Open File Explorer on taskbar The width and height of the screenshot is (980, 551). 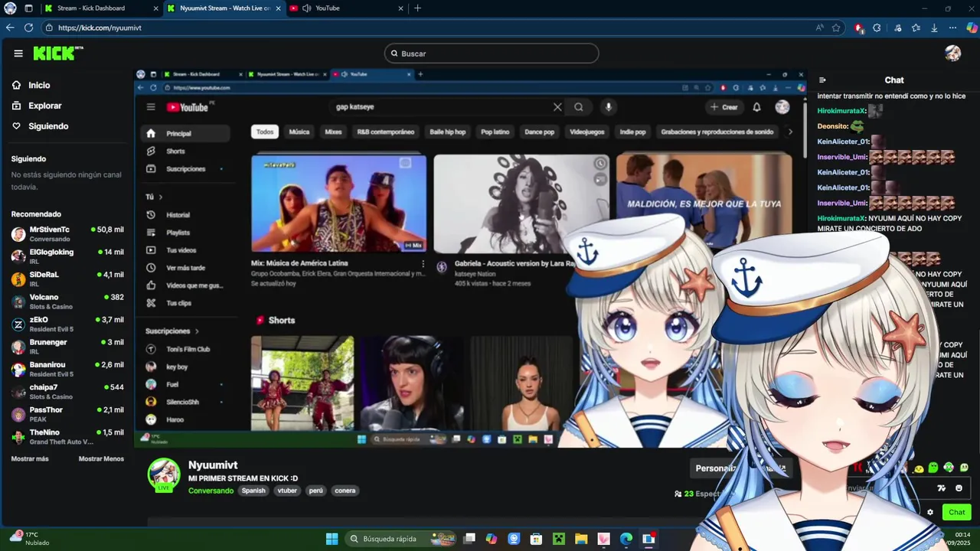click(581, 539)
